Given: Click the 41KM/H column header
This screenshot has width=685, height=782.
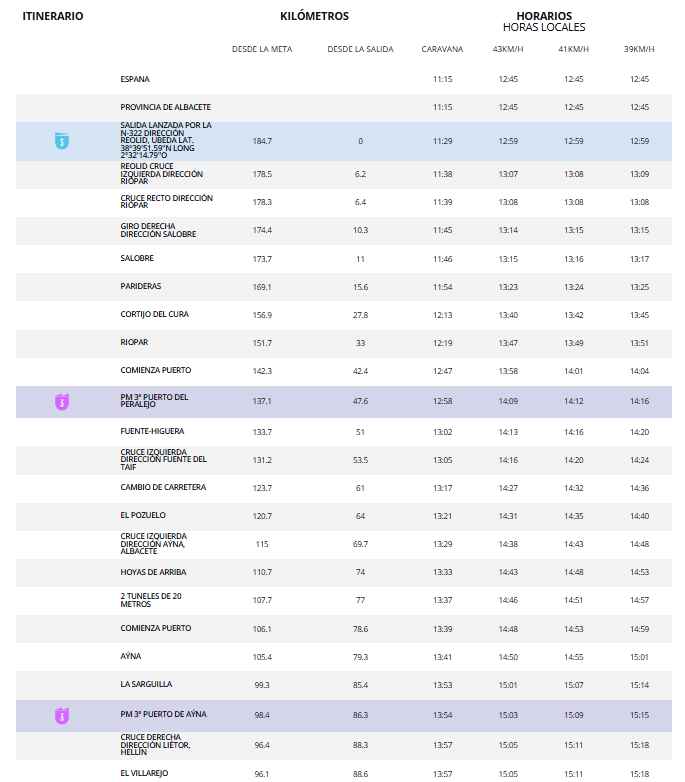Looking at the screenshot, I should pyautogui.click(x=573, y=49).
